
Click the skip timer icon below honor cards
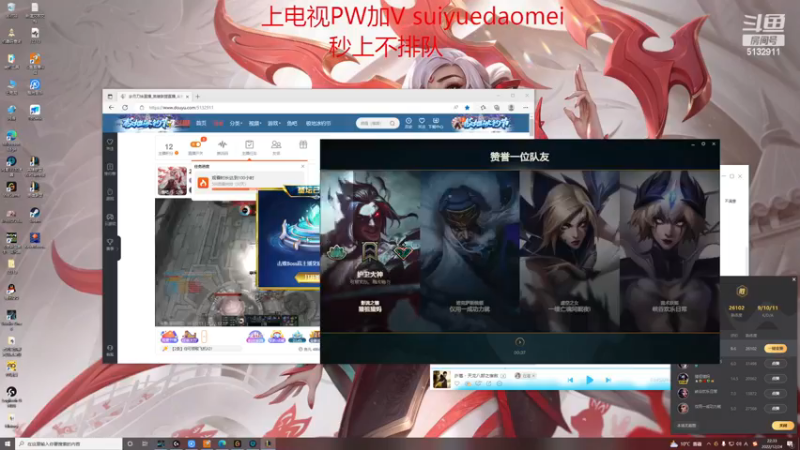pos(519,342)
